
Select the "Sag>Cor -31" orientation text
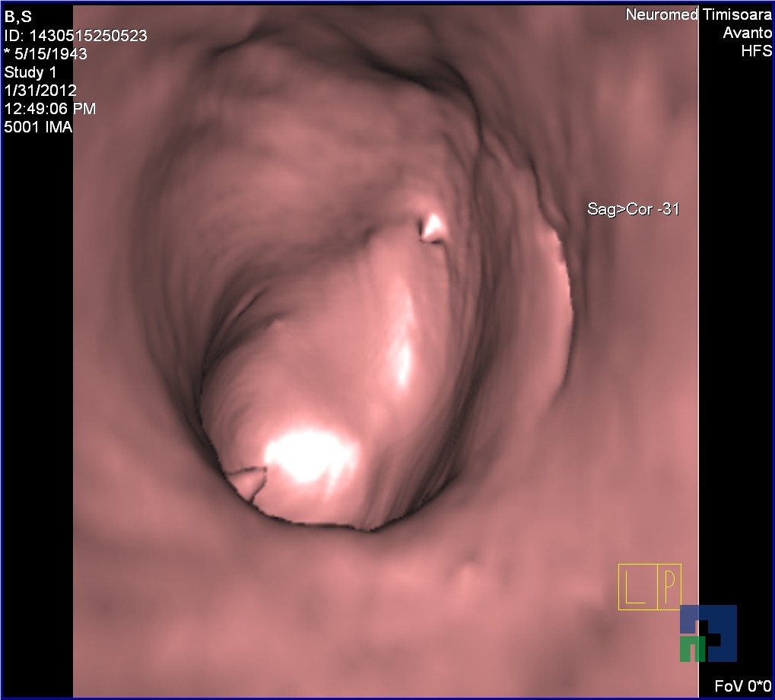click(x=633, y=209)
